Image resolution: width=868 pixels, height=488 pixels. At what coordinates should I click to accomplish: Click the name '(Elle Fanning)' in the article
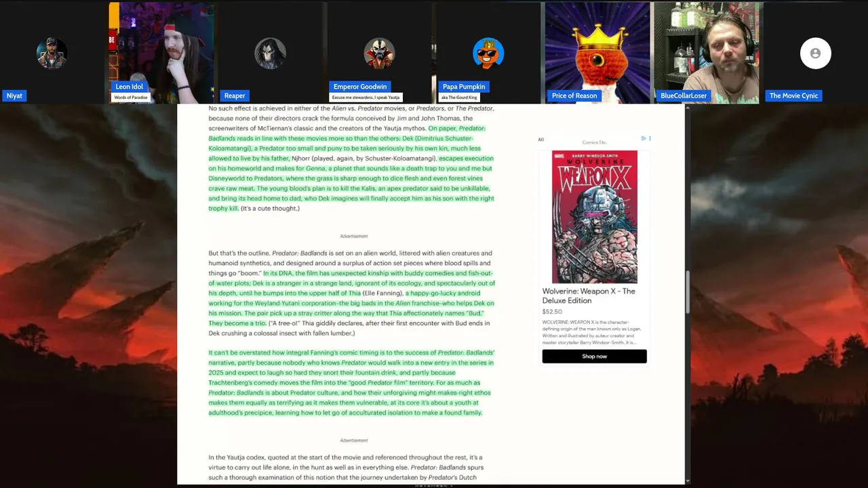[382, 293]
